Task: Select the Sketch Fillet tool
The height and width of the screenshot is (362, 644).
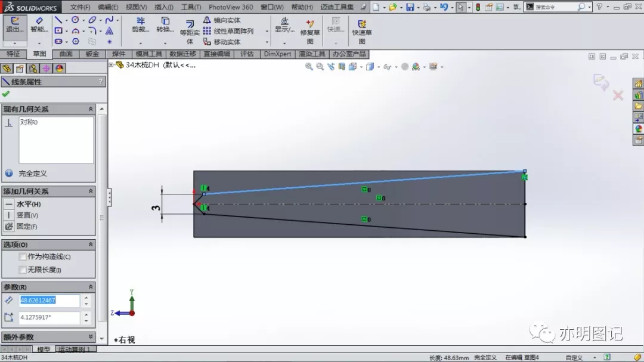Action: click(x=92, y=31)
